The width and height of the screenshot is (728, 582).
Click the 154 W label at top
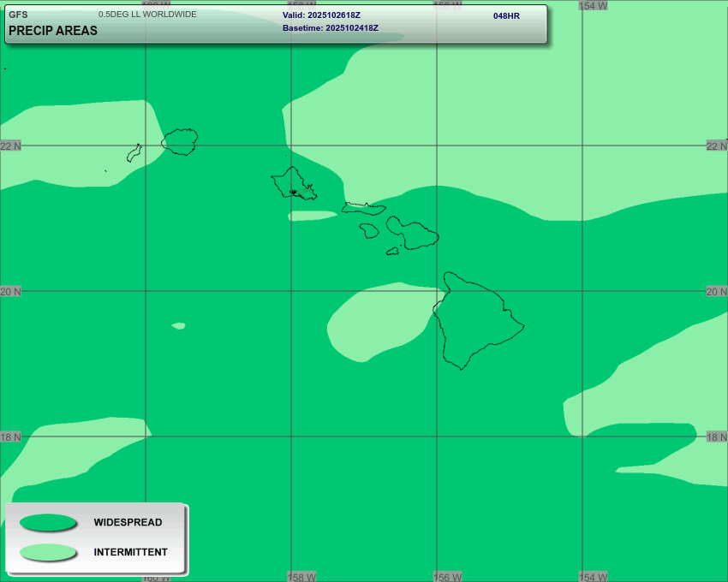pos(593,5)
